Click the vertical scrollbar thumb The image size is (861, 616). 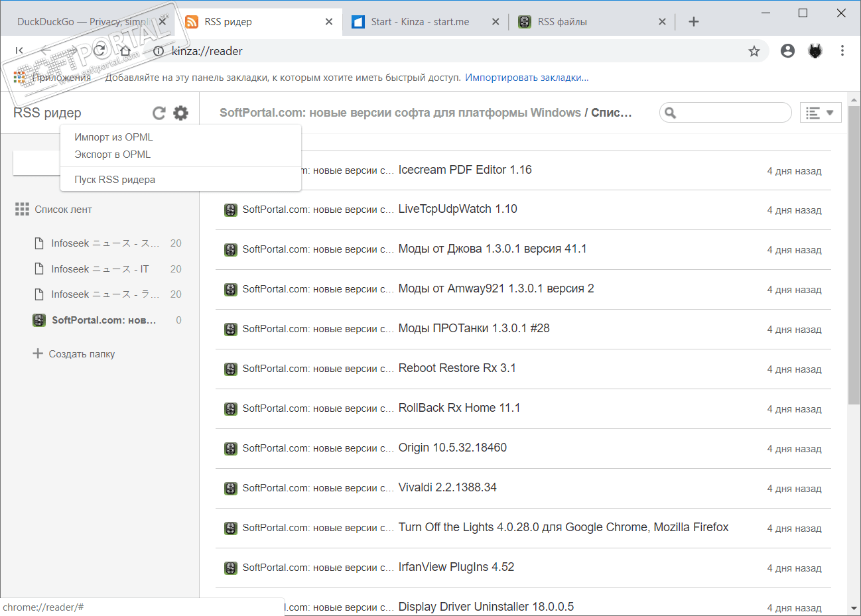point(854,255)
